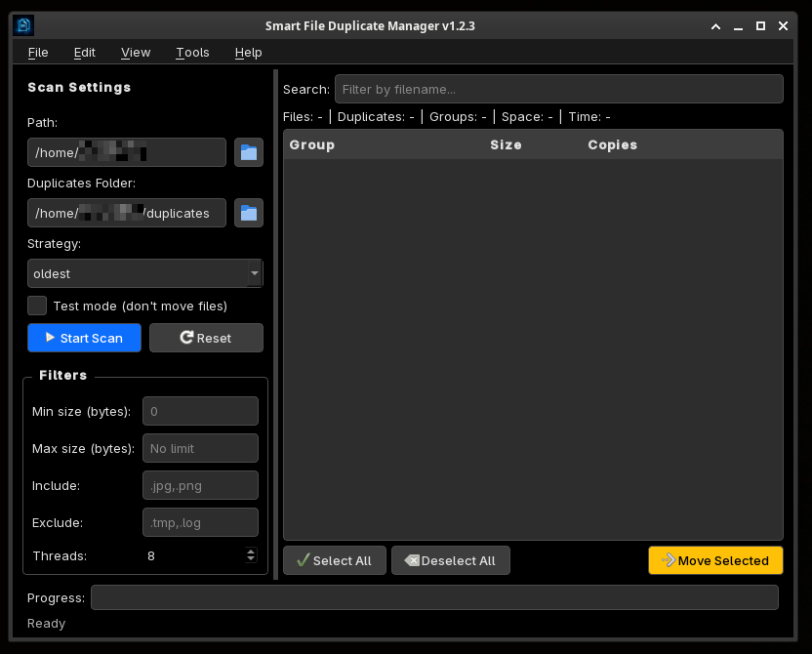The height and width of the screenshot is (654, 812).
Task: Click the Filters group title
Action: coord(63,375)
